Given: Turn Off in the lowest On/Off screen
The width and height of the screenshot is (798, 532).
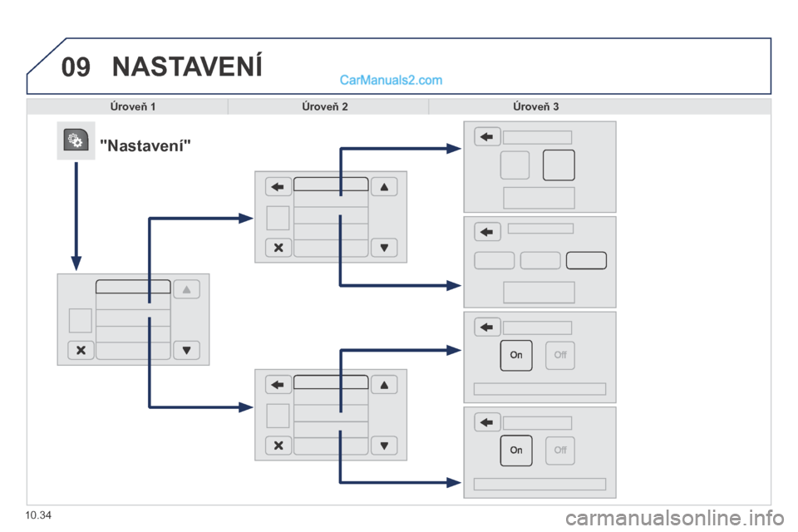Looking at the screenshot, I should coord(560,451).
